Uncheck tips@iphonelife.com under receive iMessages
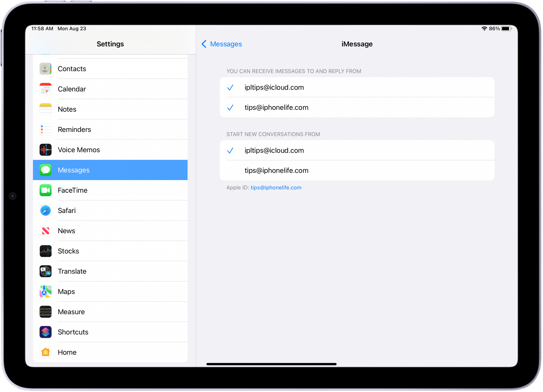 coord(357,108)
